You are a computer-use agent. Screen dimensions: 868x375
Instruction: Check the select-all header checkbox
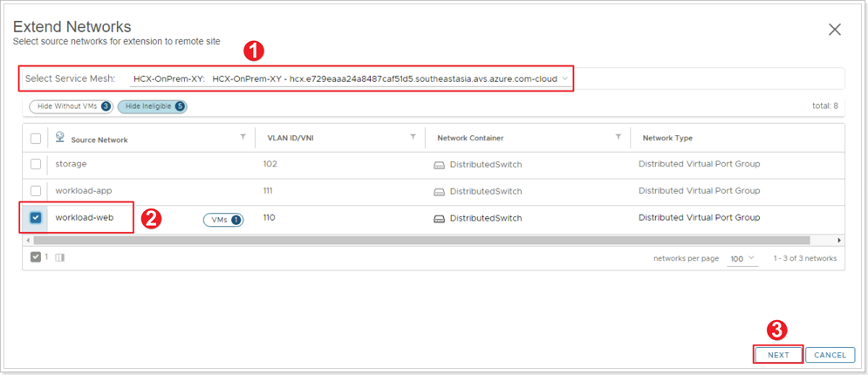click(x=36, y=139)
